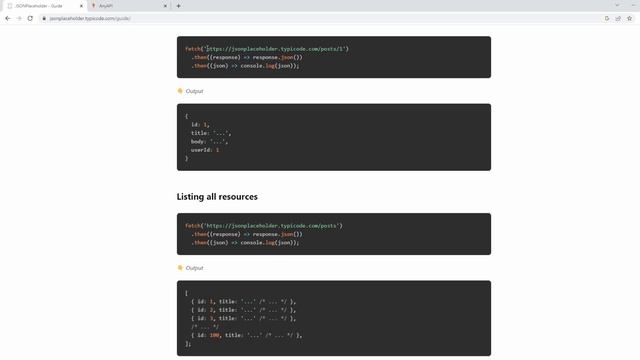Click the pointing hand icon beside second Output

pyautogui.click(x=180, y=268)
